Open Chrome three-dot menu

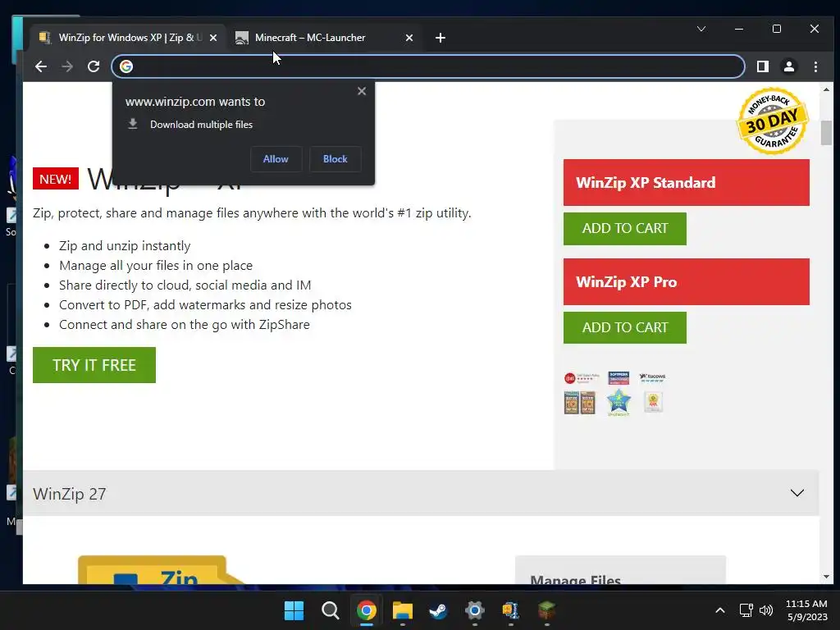coord(815,66)
